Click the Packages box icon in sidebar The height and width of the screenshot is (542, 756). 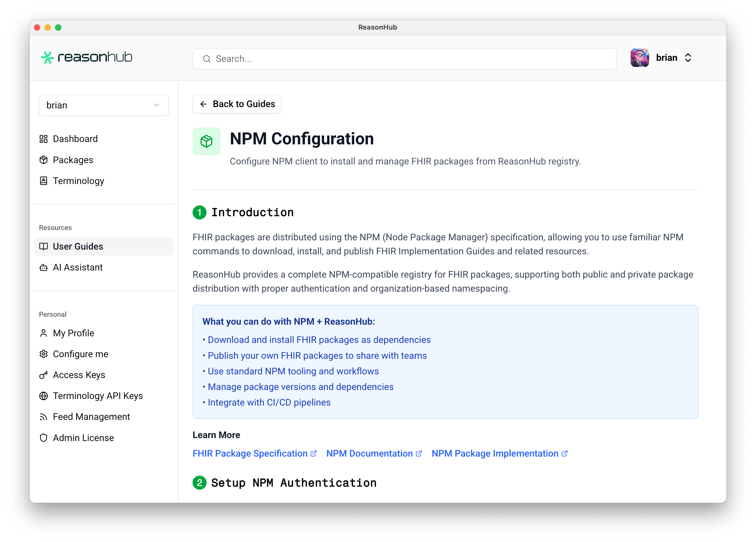[x=43, y=160]
